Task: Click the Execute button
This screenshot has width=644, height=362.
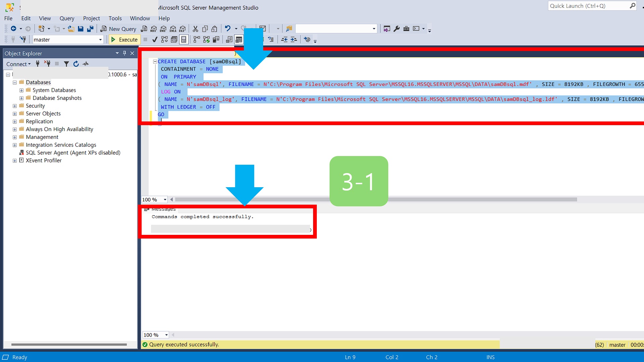Action: (124, 40)
